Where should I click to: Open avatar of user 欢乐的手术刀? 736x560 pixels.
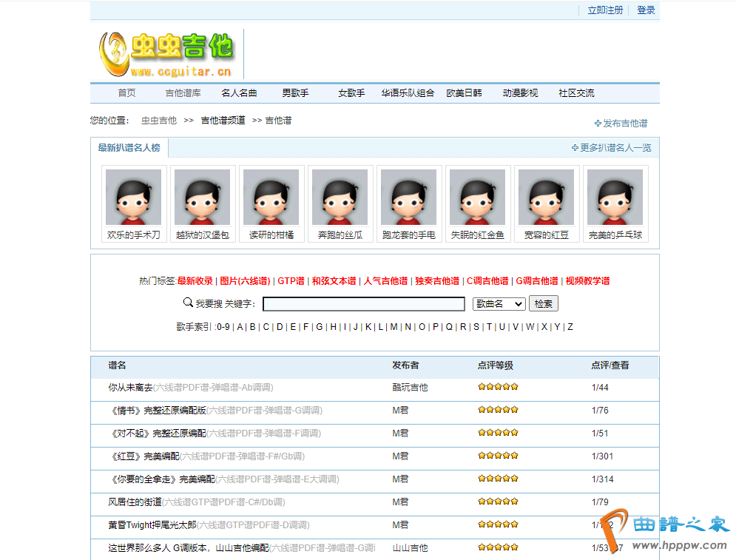point(133,197)
